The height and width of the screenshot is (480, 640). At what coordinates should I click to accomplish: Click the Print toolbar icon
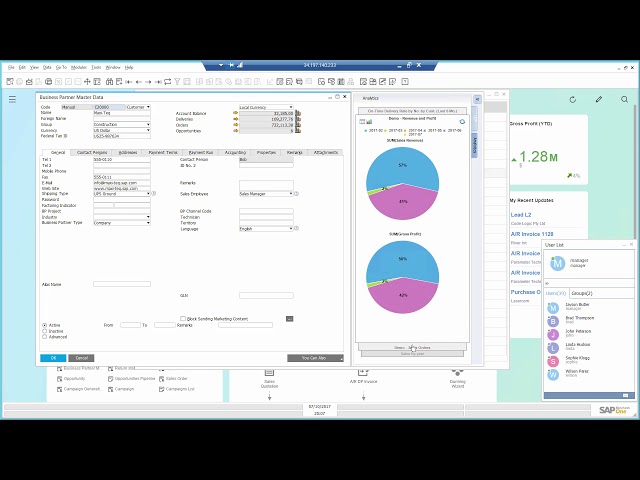click(49, 82)
